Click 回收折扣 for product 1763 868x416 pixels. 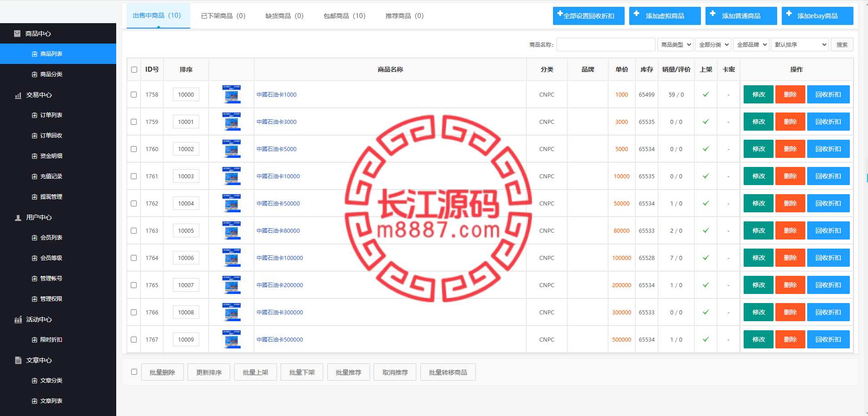point(829,230)
